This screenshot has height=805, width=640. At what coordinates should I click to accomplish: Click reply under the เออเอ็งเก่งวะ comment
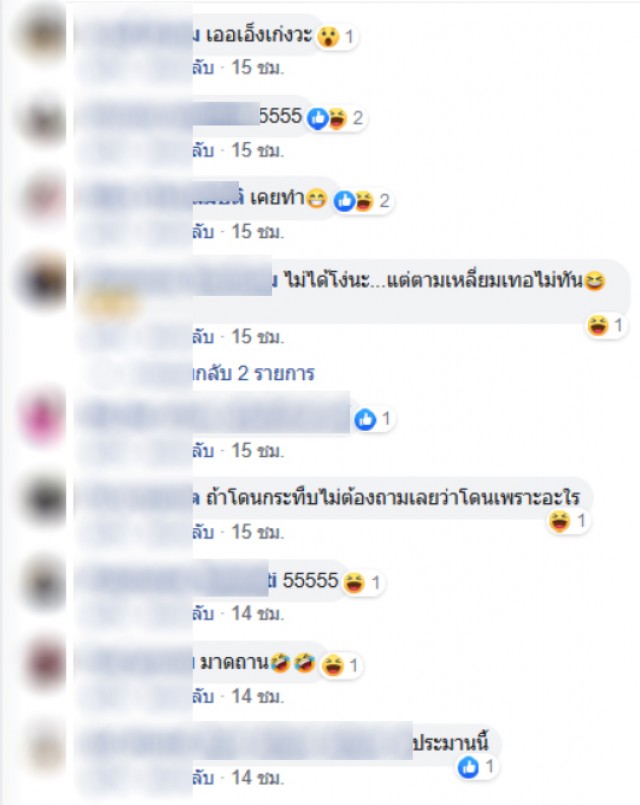(x=203, y=67)
